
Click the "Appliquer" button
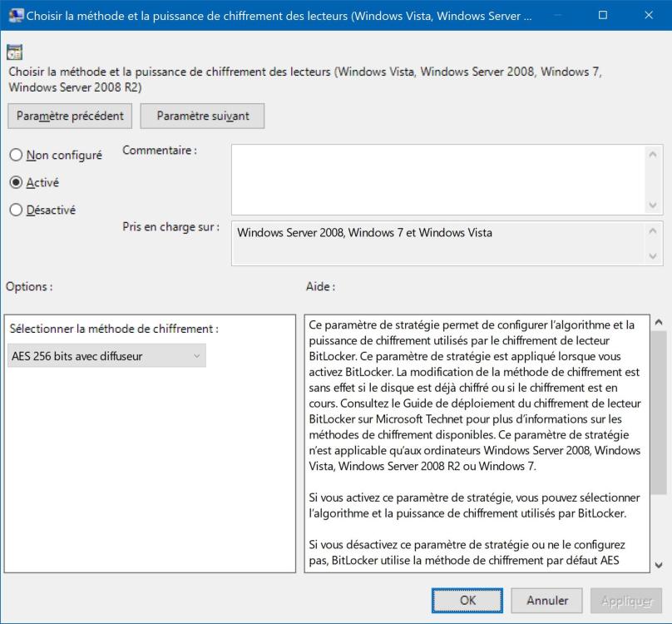pyautogui.click(x=625, y=600)
